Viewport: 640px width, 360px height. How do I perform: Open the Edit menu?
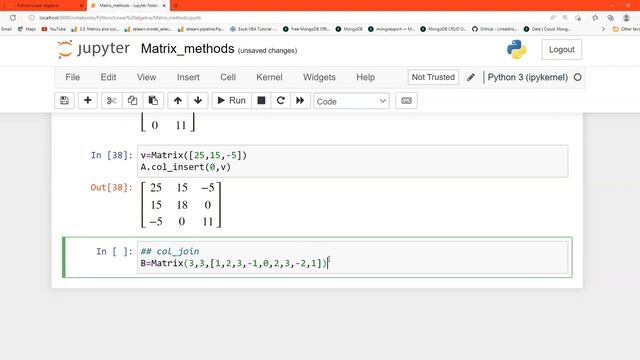pyautogui.click(x=108, y=77)
